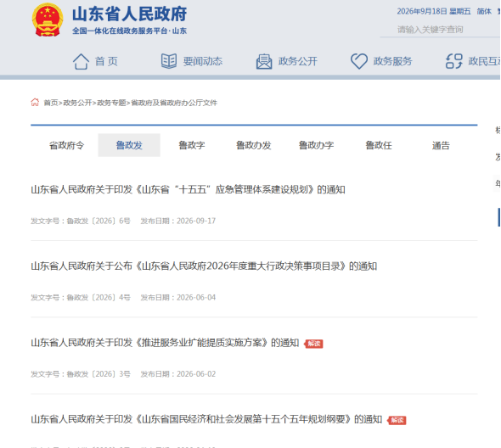Viewport: 501px width, 448px height.
Task: Click the open book news icon
Action: pos(169,61)
